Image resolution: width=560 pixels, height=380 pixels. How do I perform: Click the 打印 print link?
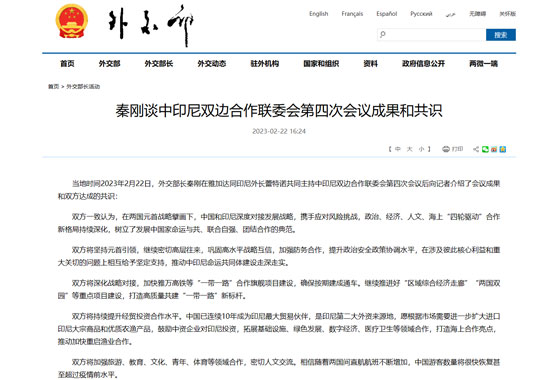(458, 149)
